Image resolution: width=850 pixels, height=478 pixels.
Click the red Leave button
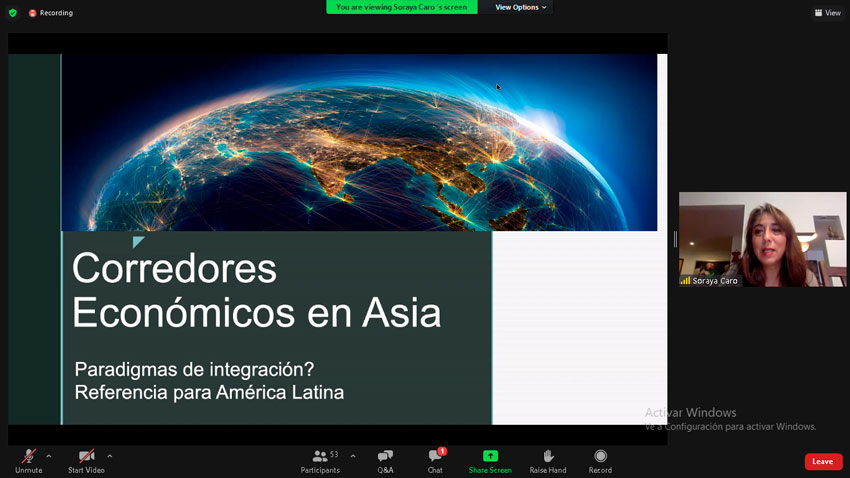coord(823,461)
